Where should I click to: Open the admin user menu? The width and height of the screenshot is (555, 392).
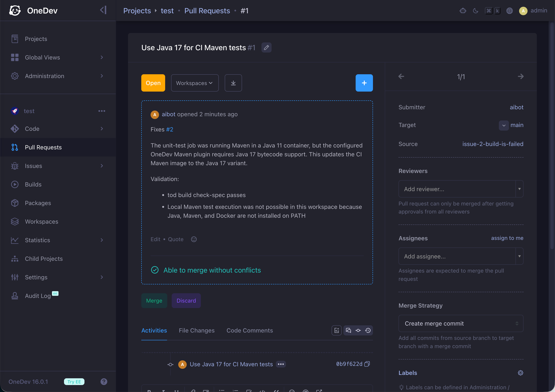click(533, 11)
